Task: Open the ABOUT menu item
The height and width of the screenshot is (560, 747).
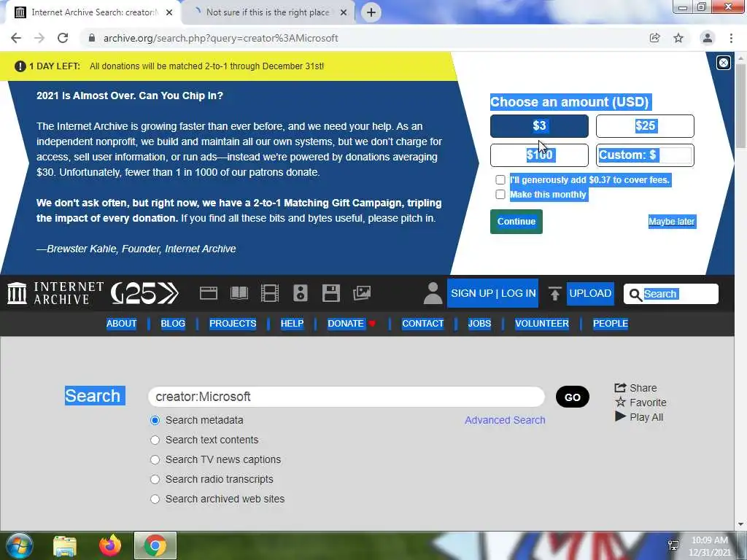Action: pyautogui.click(x=122, y=323)
